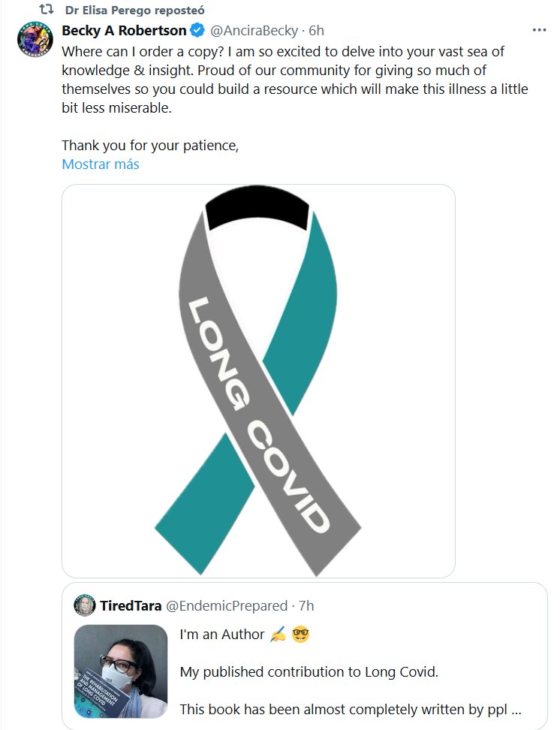The image size is (560, 730).
Task: Visit the @EndemicPrepared handle
Action: tap(226, 605)
